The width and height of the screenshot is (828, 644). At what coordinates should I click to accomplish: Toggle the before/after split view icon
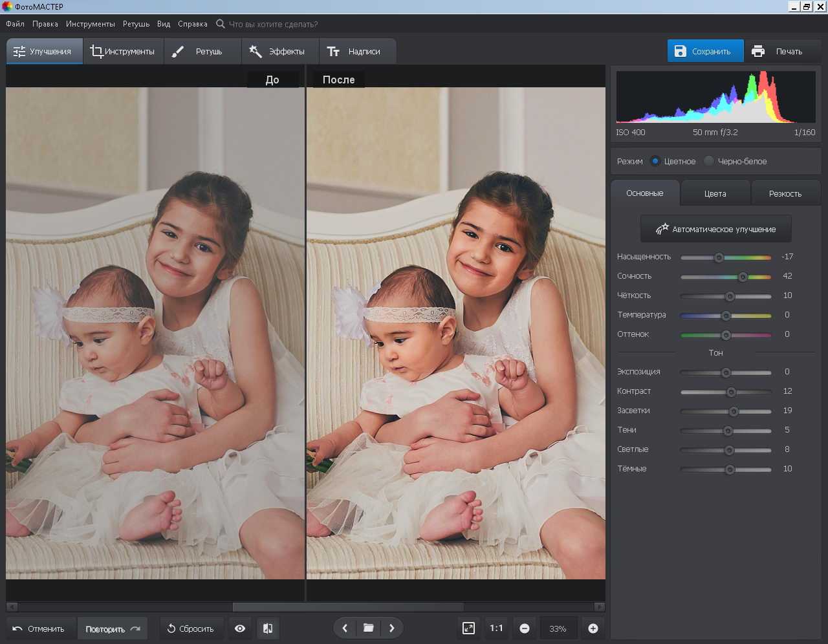268,628
